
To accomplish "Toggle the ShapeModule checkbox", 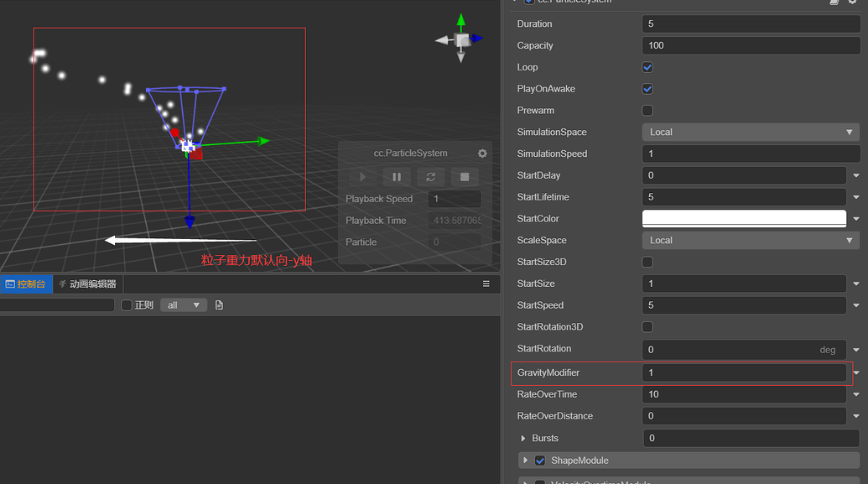I will point(540,461).
